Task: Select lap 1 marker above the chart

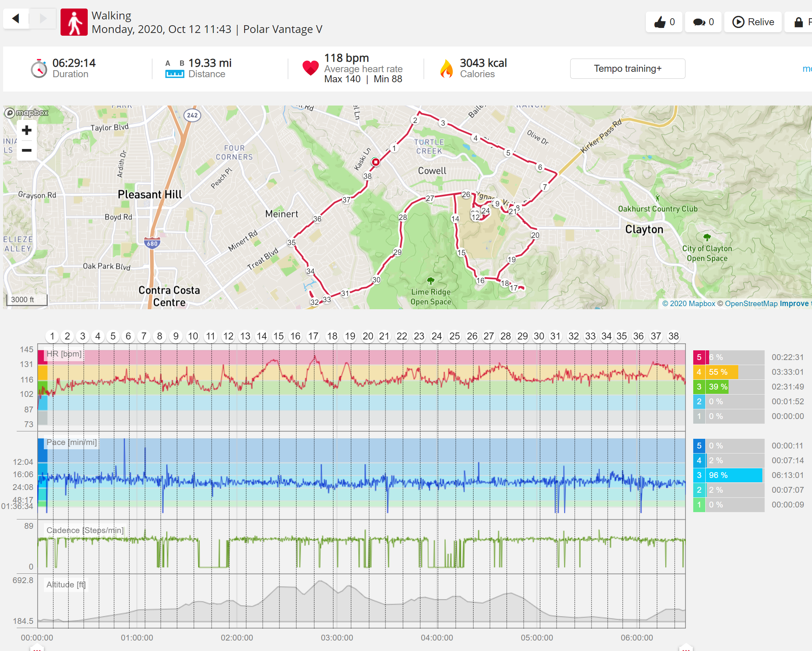Action: pyautogui.click(x=52, y=336)
